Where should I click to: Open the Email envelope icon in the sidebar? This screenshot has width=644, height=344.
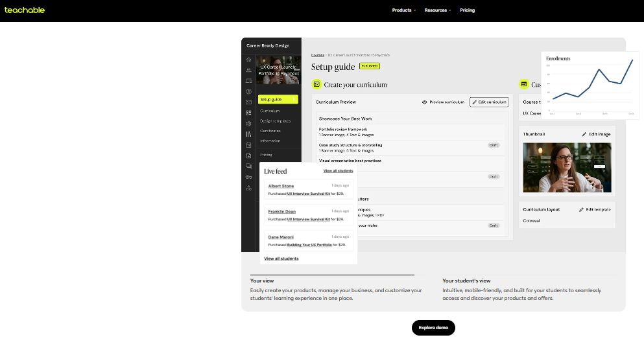tap(248, 102)
